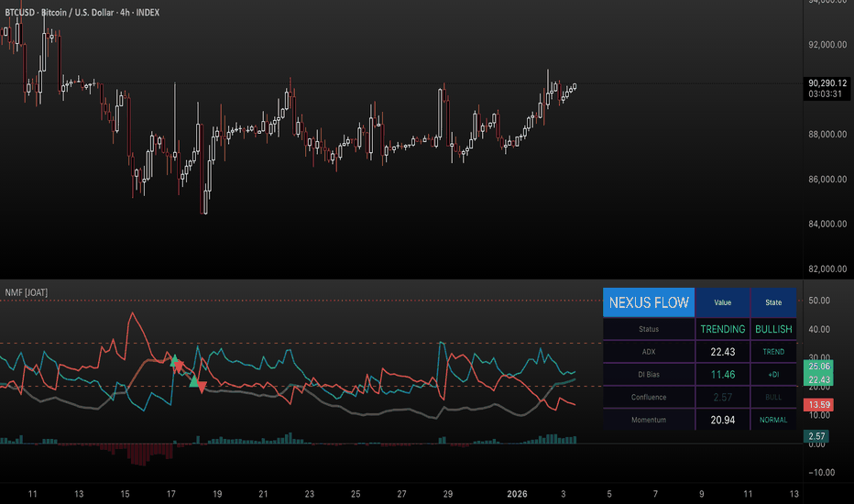Click the 2026 date label on time axis
This screenshot has height=504, width=854.
[x=517, y=494]
